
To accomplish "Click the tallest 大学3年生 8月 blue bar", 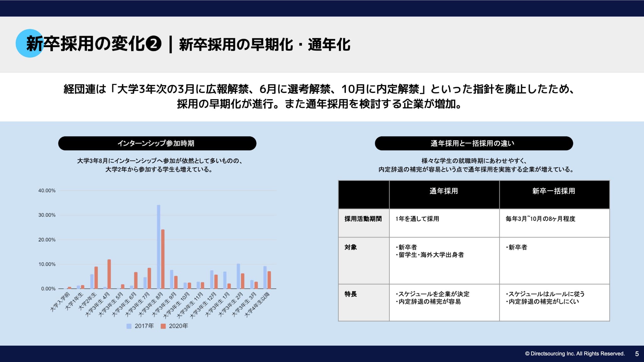I will tap(158, 247).
